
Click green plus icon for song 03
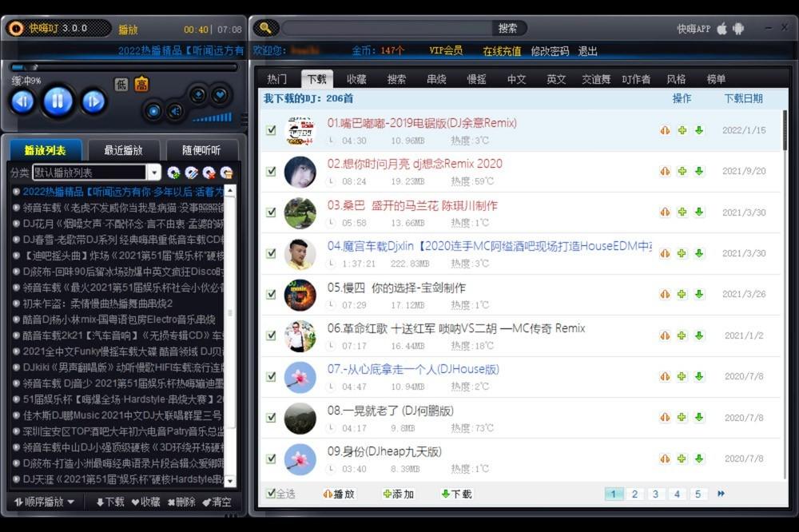[682, 212]
